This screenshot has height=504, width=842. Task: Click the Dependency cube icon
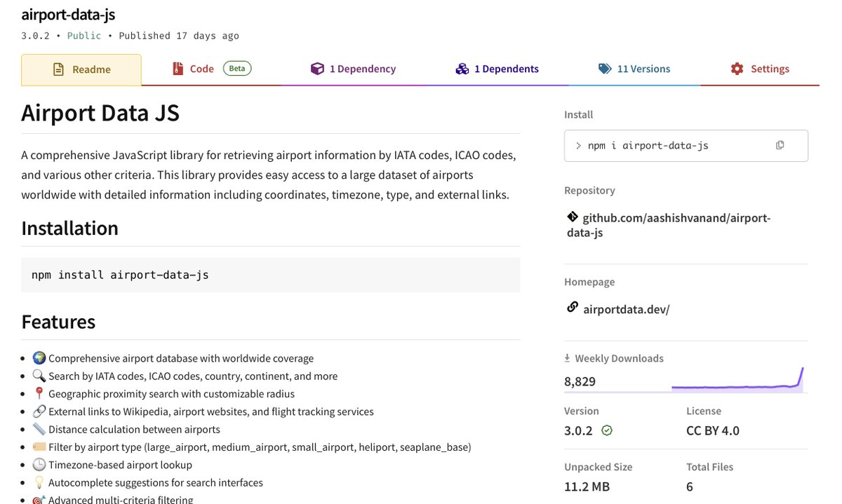317,69
